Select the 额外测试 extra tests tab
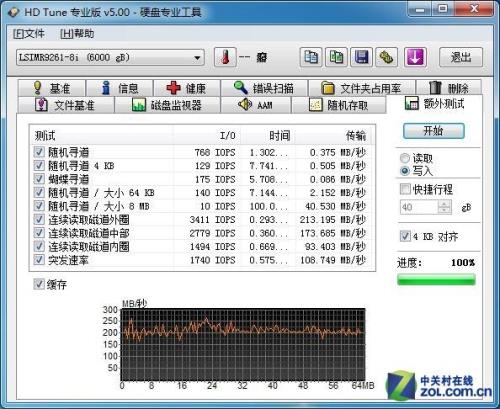Image resolution: width=500 pixels, height=409 pixels. (x=435, y=104)
